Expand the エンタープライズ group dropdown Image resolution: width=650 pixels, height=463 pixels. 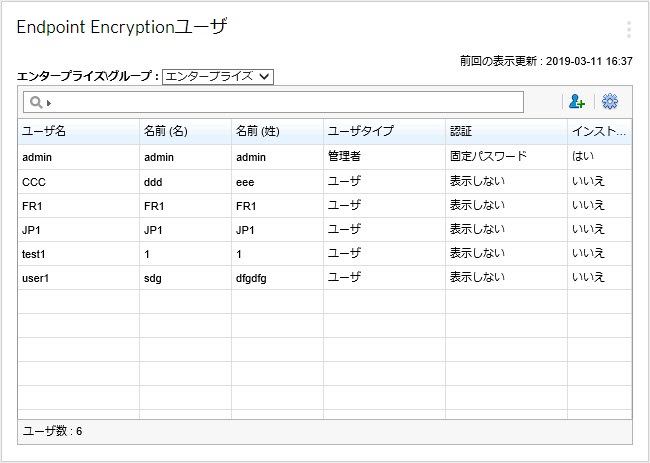pyautogui.click(x=217, y=76)
